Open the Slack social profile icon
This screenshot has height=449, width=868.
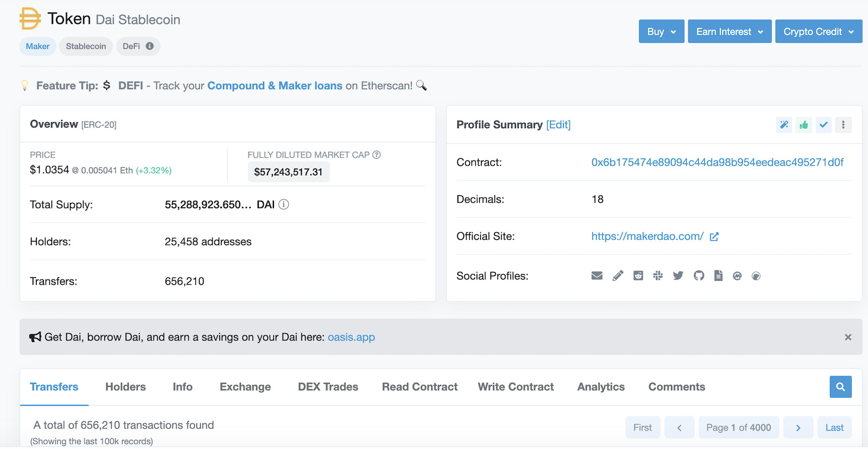tap(658, 276)
